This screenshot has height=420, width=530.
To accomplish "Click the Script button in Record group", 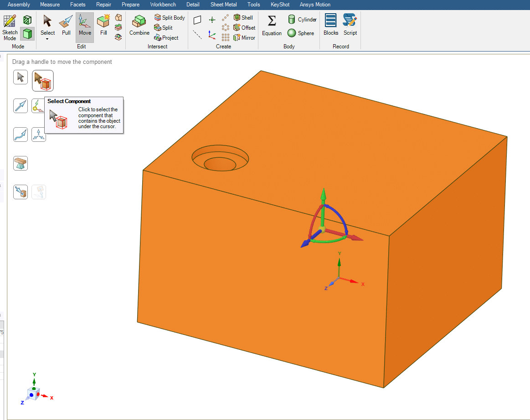I will [350, 26].
